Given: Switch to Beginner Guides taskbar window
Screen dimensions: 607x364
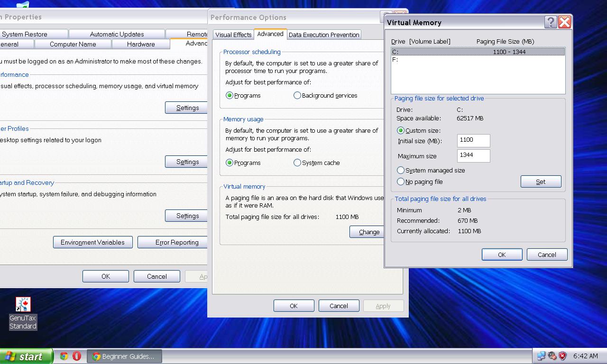Looking at the screenshot, I should [x=124, y=356].
